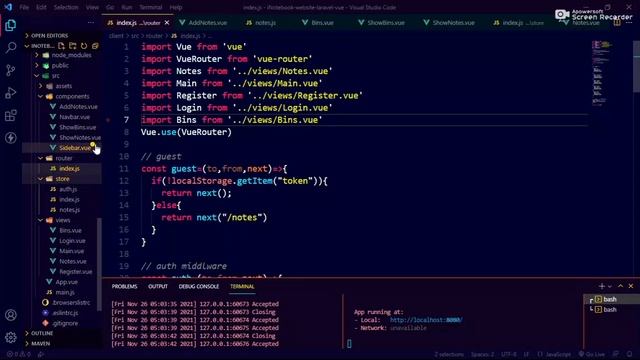
Task: Open main.js in the explorer
Action: [64, 292]
